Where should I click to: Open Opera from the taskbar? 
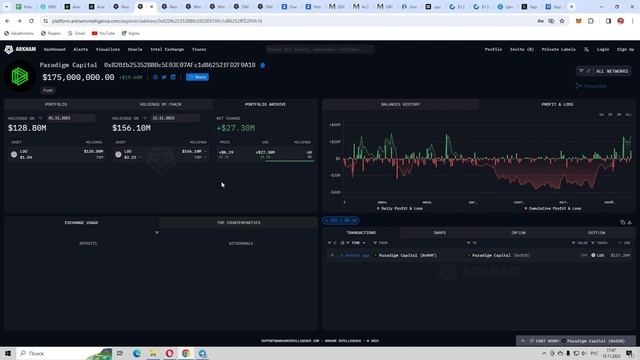click(169, 353)
